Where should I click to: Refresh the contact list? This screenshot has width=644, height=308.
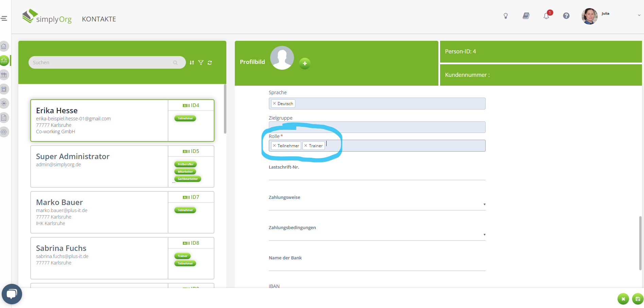[x=210, y=63]
